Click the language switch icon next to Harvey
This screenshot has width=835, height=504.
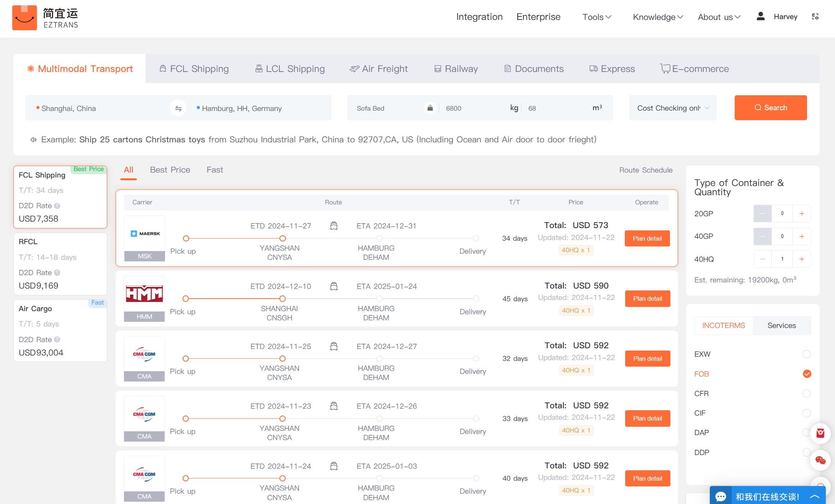(x=815, y=17)
